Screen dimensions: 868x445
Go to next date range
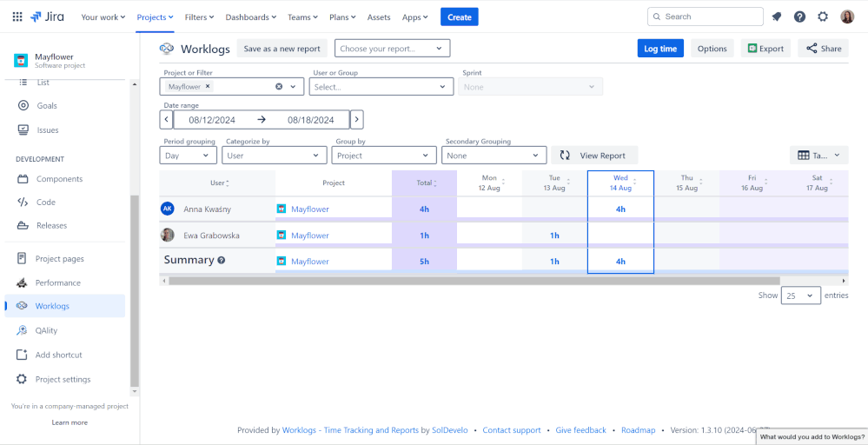tap(357, 120)
